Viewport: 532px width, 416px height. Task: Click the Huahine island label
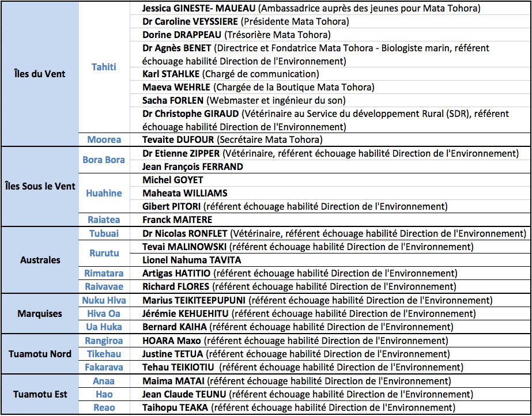click(104, 193)
